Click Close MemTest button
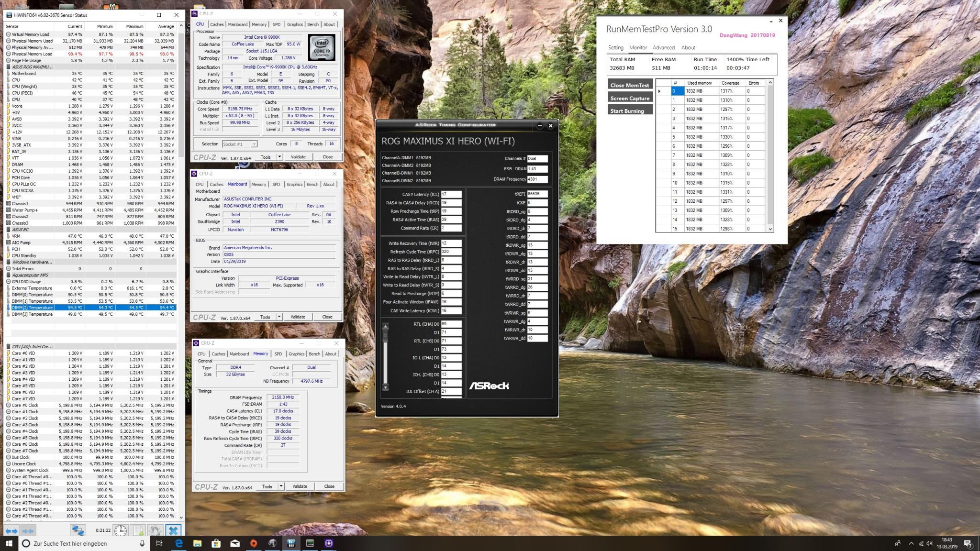Viewport: 980px width, 551px height. (x=630, y=85)
